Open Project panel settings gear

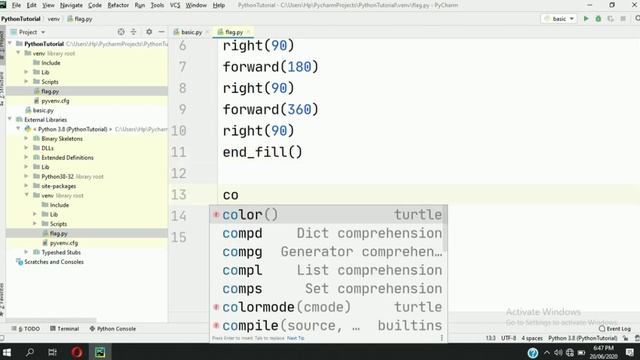[x=149, y=32]
